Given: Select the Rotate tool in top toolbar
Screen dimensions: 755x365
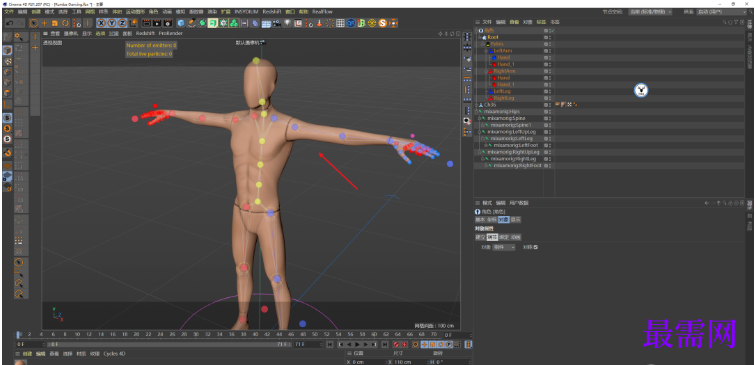Looking at the screenshot, I should point(65,23).
